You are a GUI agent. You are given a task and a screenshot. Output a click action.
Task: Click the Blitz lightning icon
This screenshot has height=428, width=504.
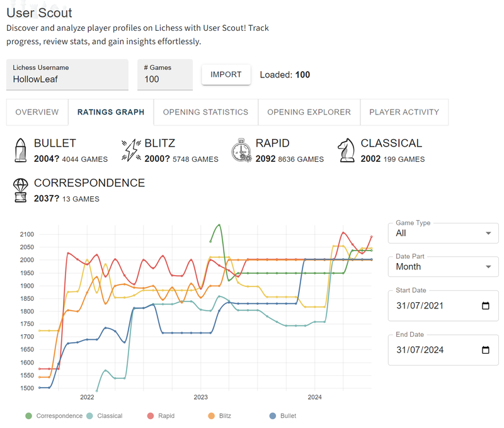click(x=131, y=151)
